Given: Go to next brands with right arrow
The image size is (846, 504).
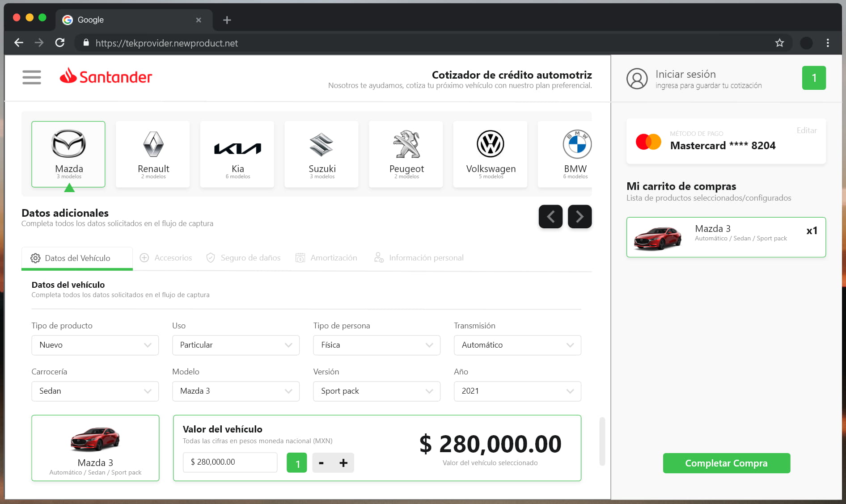Looking at the screenshot, I should pos(580,217).
